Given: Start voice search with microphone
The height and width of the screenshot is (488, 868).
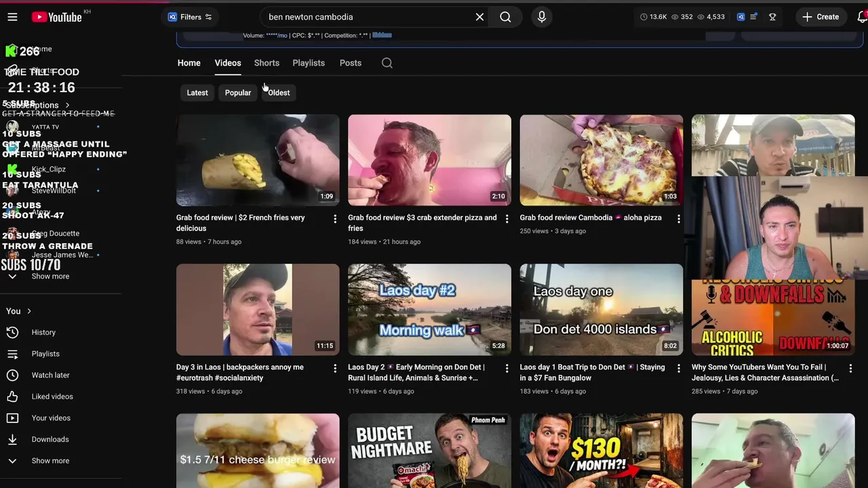Looking at the screenshot, I should (x=541, y=17).
